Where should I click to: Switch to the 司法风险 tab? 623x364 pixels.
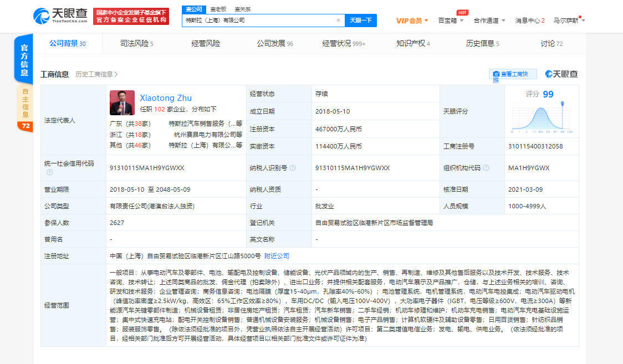click(x=137, y=43)
